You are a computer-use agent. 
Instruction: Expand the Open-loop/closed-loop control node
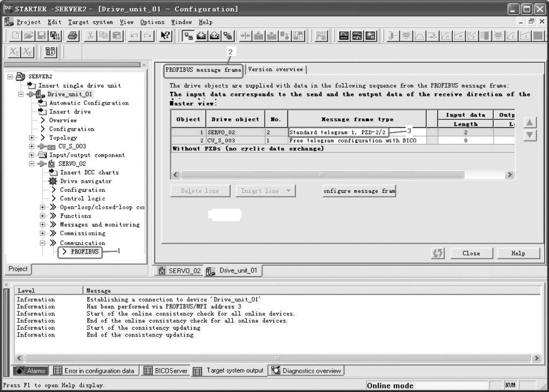[43, 207]
